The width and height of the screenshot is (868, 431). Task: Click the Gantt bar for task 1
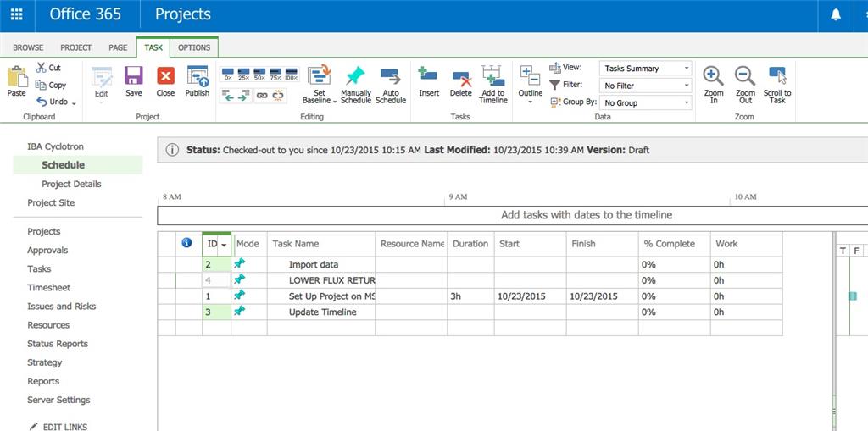(x=853, y=296)
